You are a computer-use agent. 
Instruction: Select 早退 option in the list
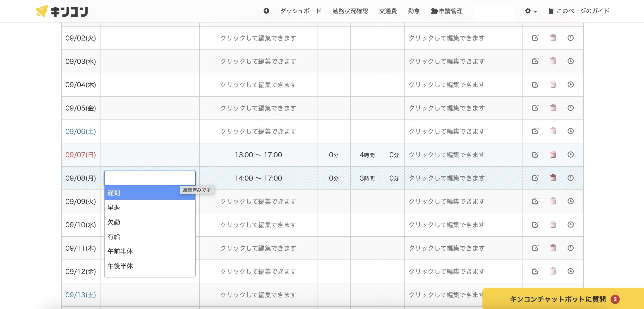114,208
